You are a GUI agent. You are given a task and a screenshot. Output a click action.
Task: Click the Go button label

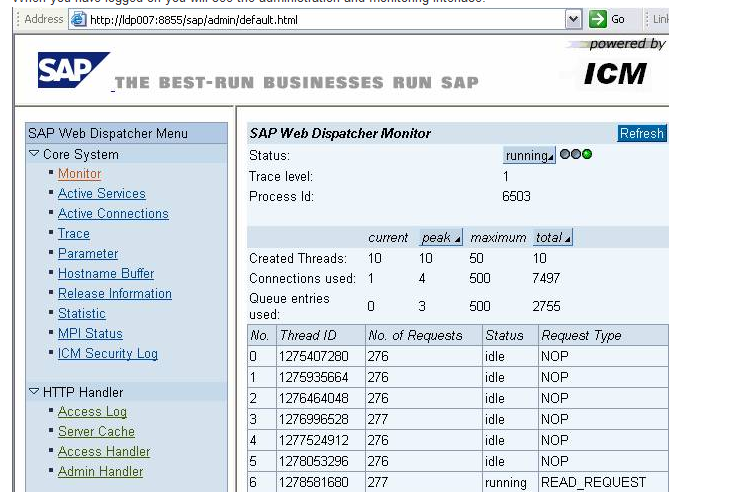[618, 19]
